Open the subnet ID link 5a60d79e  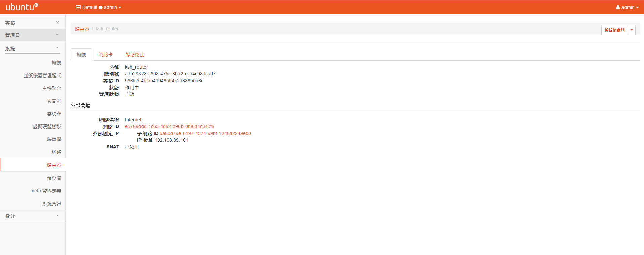click(205, 134)
